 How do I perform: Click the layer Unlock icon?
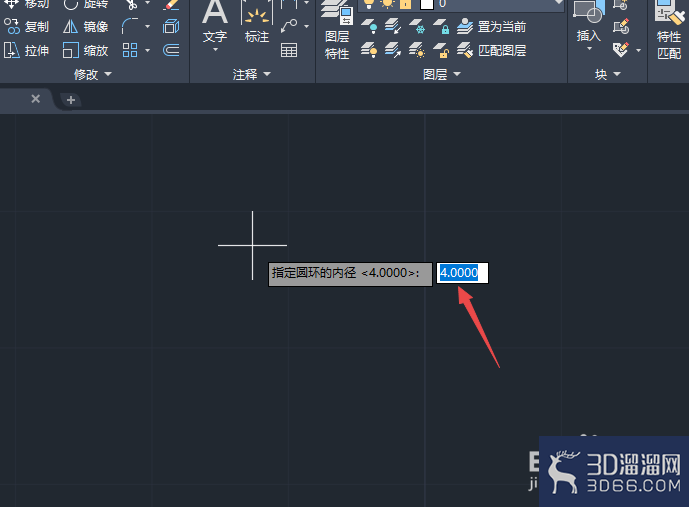coord(441,50)
